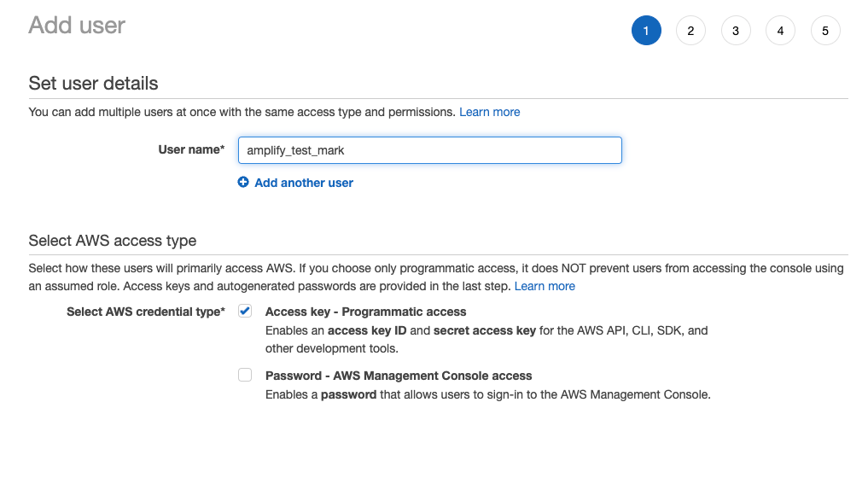Click the Set user details heading
This screenshot has height=484, width=868.
93,84
